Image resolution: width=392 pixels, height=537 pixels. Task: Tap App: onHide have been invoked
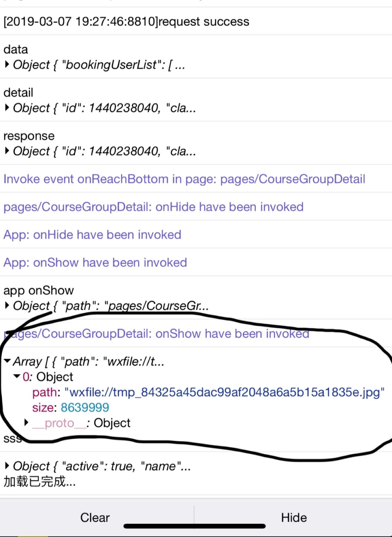tap(92, 235)
